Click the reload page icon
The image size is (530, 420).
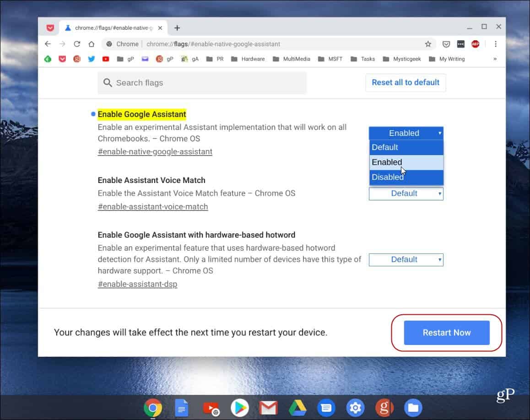tap(77, 44)
